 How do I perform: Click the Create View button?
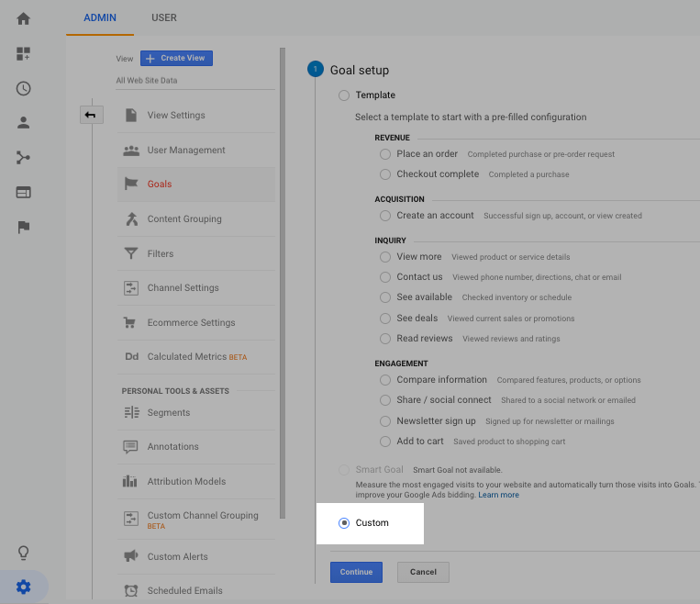click(x=176, y=58)
